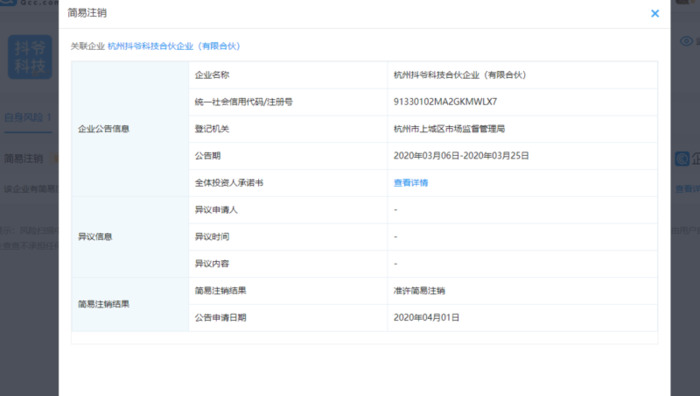Click result value 准许简易注销
The image size is (700, 396).
pos(419,291)
